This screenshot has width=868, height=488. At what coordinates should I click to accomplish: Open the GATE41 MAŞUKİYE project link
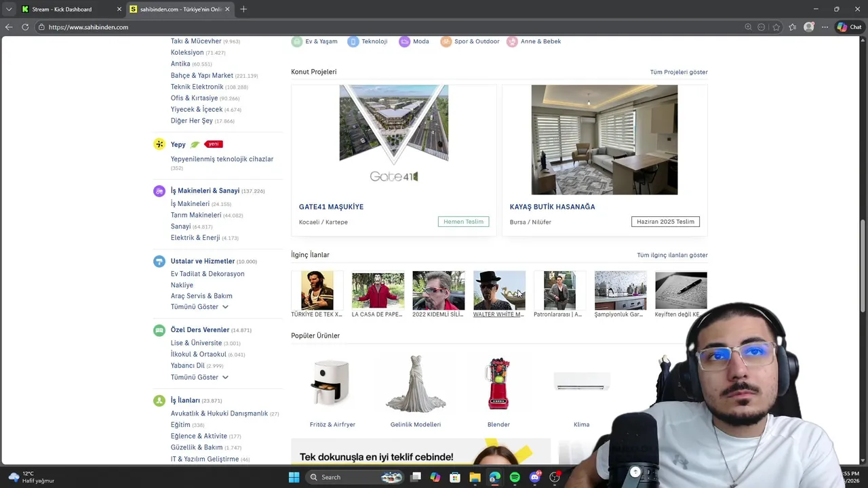(331, 207)
